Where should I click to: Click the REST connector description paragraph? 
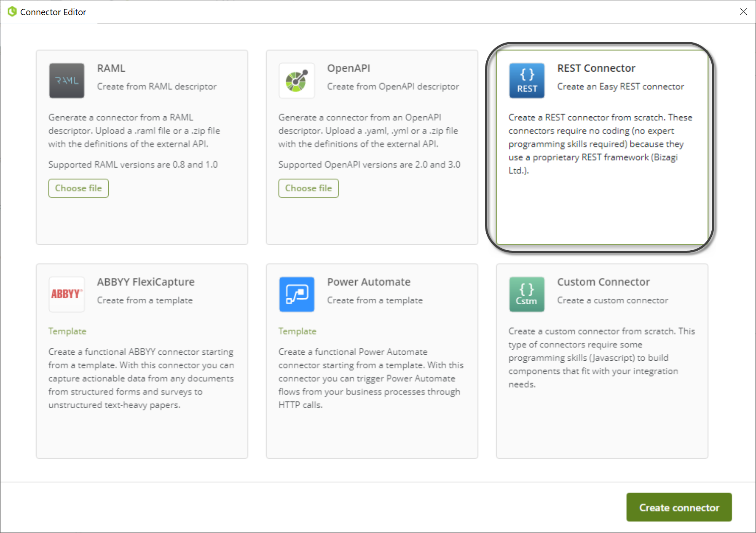click(601, 144)
